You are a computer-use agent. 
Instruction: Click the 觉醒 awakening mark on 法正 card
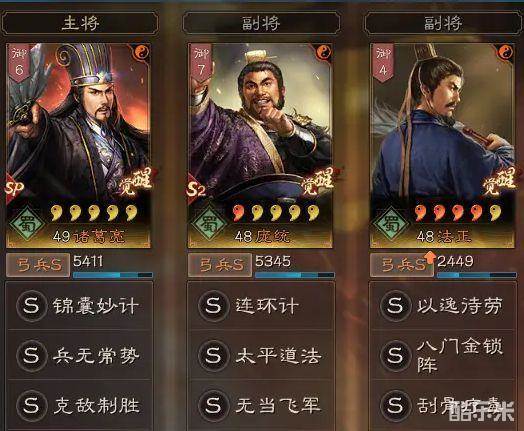point(498,182)
